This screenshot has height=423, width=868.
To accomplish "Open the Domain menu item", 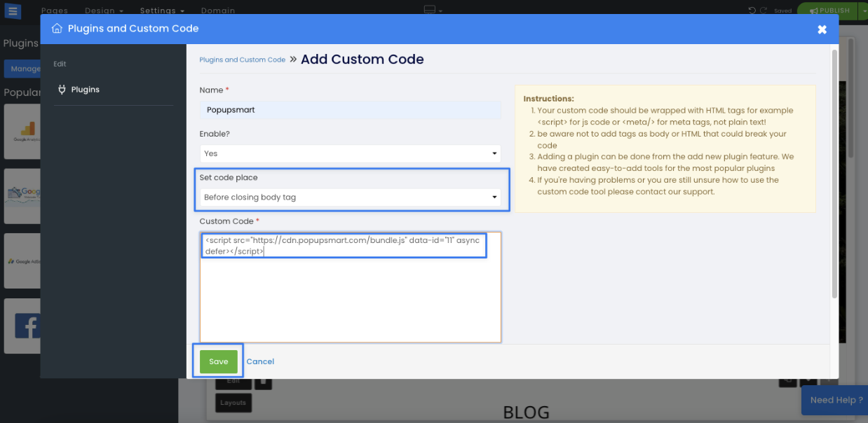I will [x=218, y=11].
